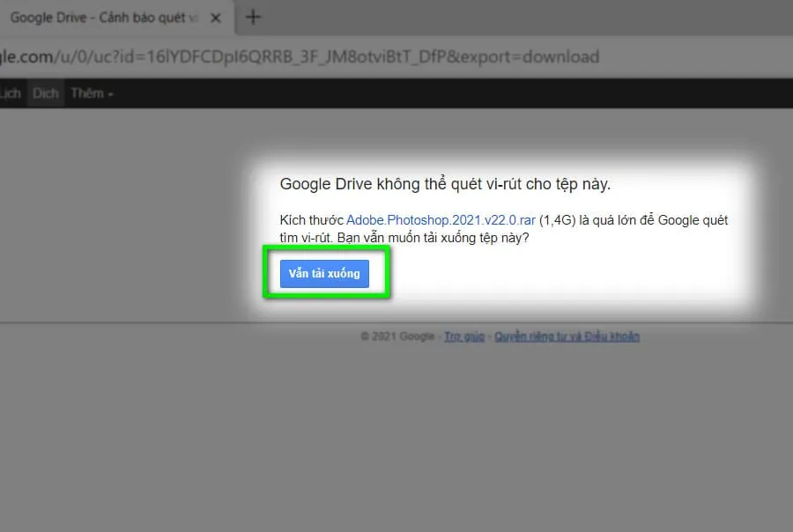
Task: Open the "Dịch" item in Google bar
Action: [46, 93]
